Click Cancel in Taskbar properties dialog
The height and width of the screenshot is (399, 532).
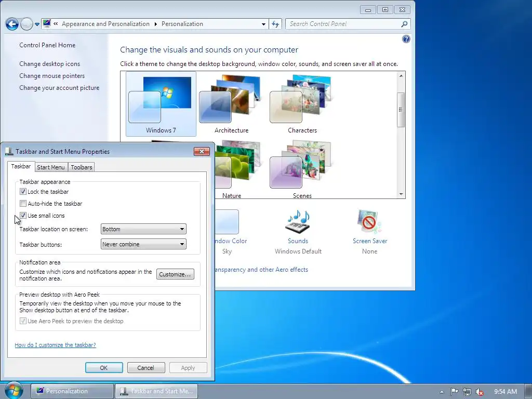pyautogui.click(x=146, y=368)
